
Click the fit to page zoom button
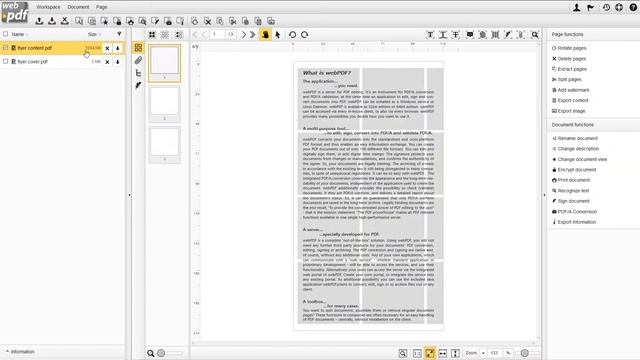point(430,353)
